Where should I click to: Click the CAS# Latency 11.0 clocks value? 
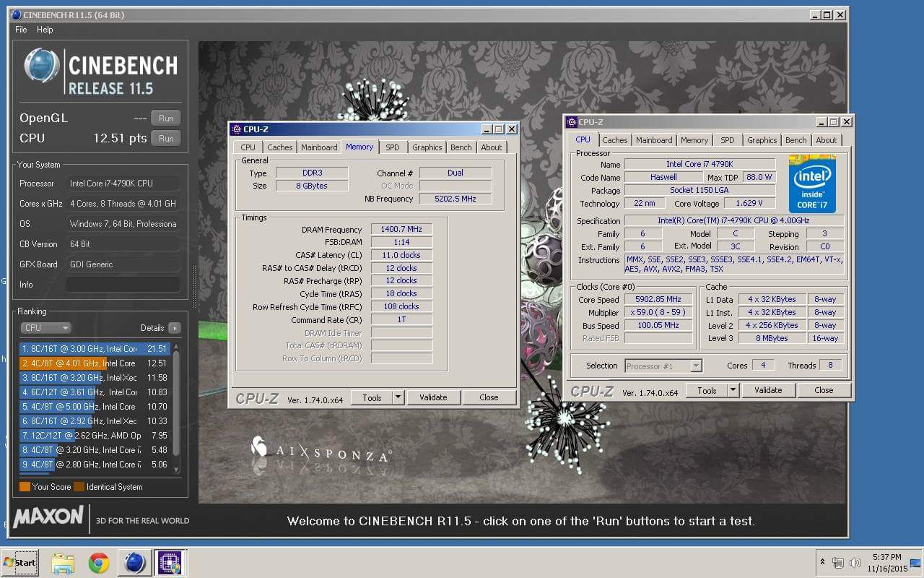point(401,255)
